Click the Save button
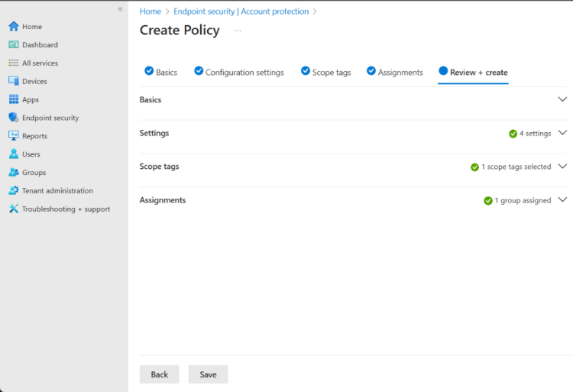This screenshot has height=392, width=573. click(208, 374)
